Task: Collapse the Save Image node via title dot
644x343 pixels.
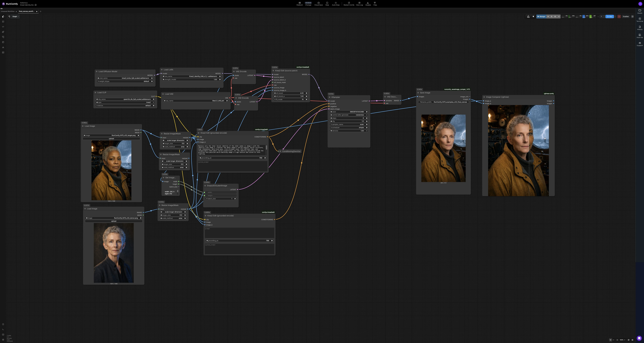Action: click(x=418, y=93)
